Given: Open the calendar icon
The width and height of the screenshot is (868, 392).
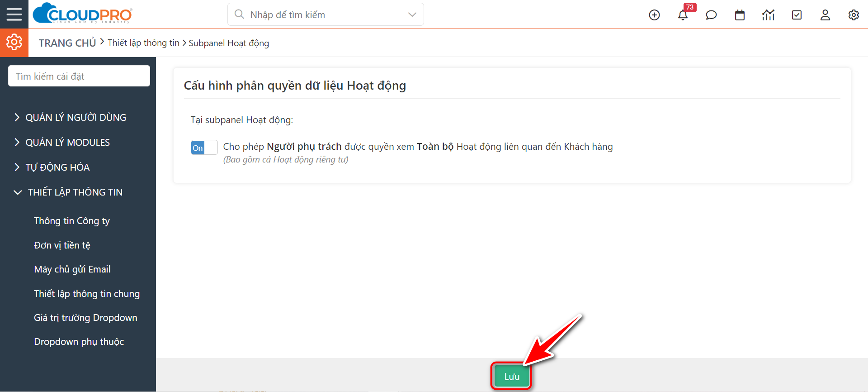Looking at the screenshot, I should [x=740, y=15].
